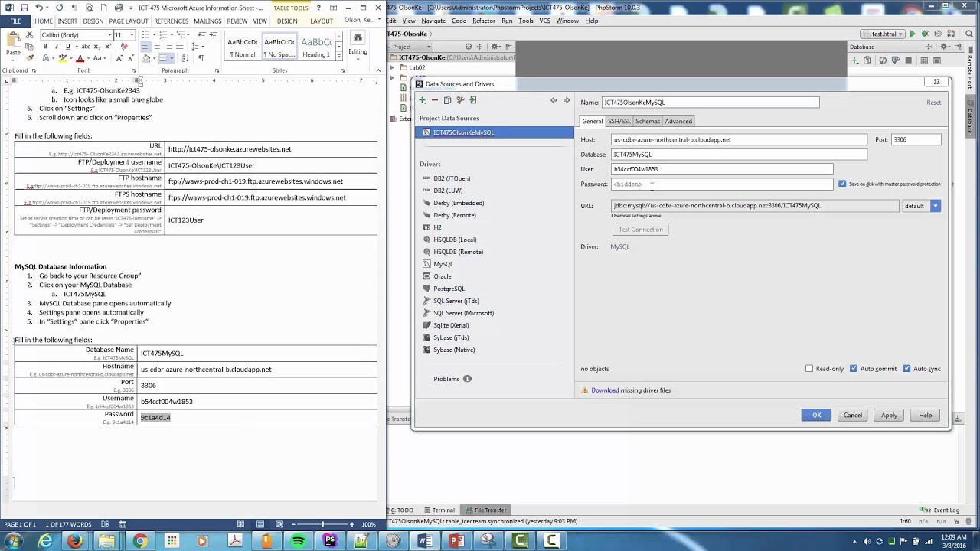Click the Cut scissors icon in Word
The width and height of the screenshot is (980, 551).
pyautogui.click(x=31, y=35)
